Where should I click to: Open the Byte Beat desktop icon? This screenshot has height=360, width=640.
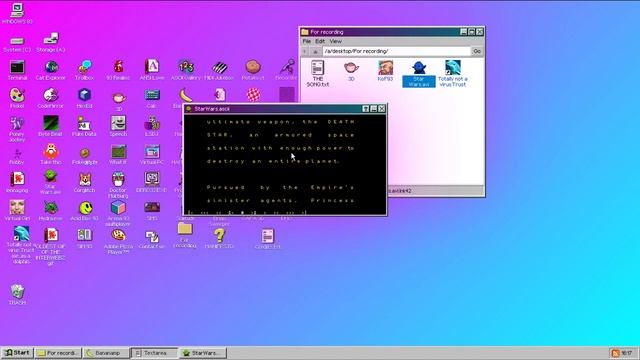(x=51, y=126)
